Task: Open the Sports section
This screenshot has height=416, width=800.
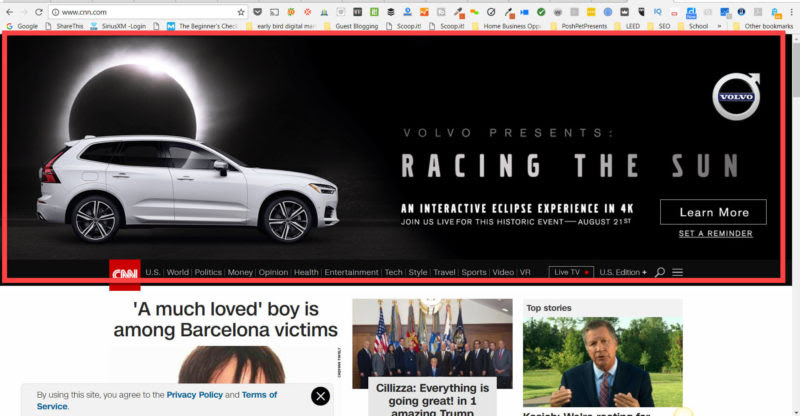Action: (x=474, y=273)
